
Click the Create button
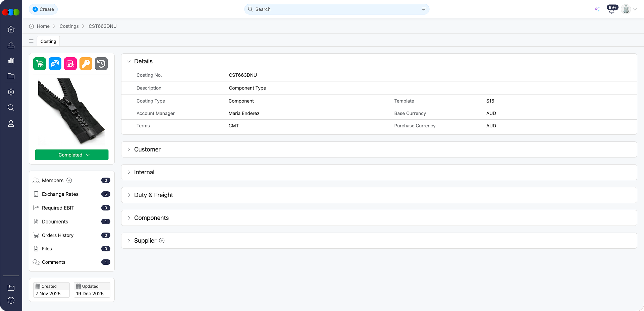(x=43, y=9)
